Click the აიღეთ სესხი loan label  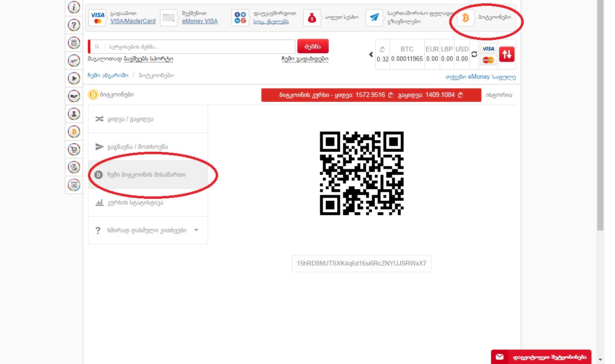pyautogui.click(x=341, y=17)
